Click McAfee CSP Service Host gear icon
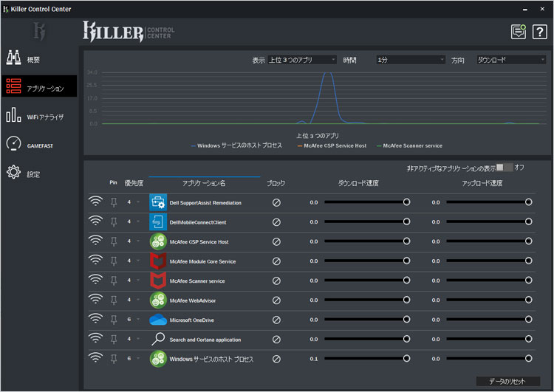The image size is (554, 392). [x=158, y=241]
